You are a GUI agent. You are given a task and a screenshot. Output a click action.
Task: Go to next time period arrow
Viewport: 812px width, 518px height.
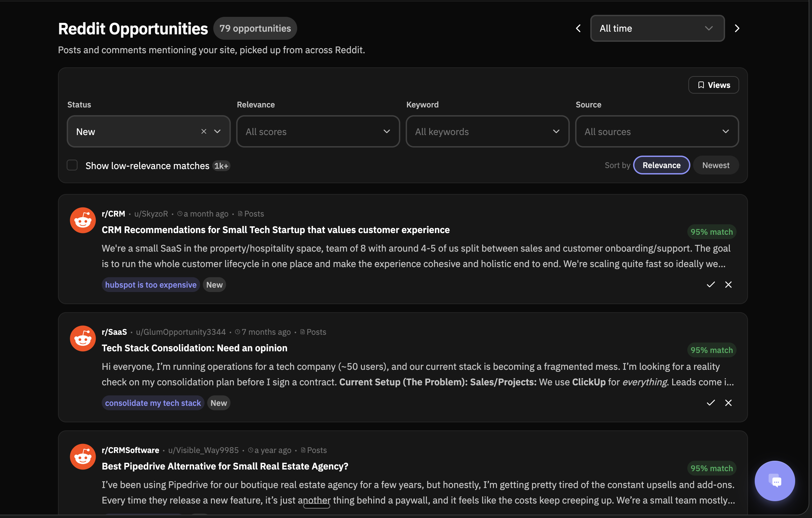point(737,28)
